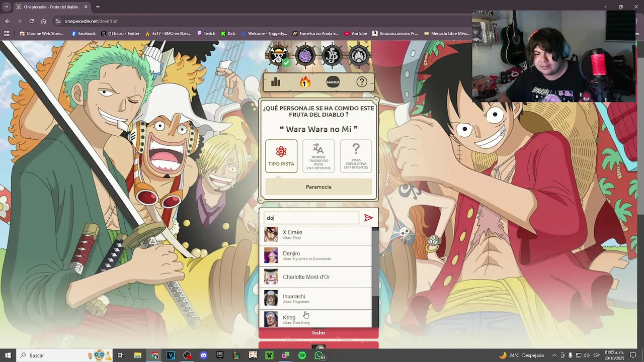Choose Krieg from suggestions
This screenshot has height=362, width=644.
[315, 318]
